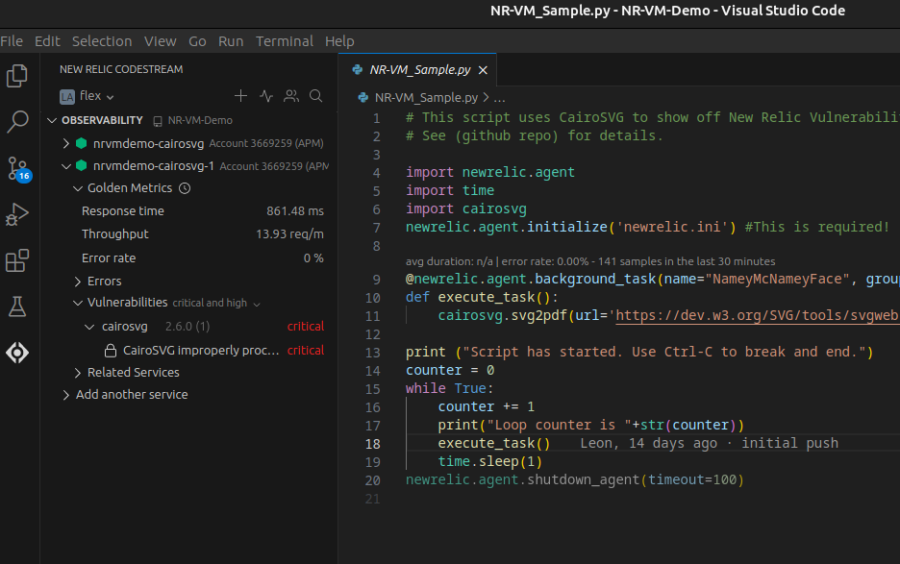900x564 pixels.
Task: Click the git blame note 'Leon, 14 days ago'
Action: [648, 444]
